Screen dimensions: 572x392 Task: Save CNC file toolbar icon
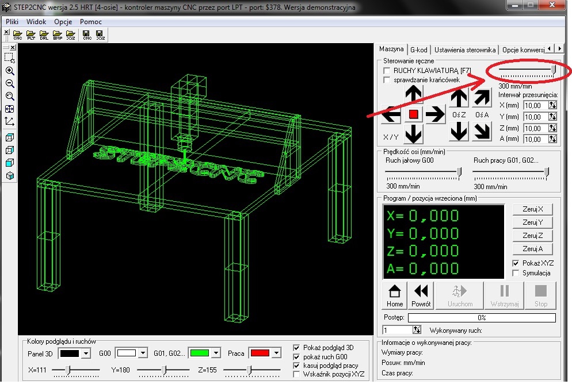87,35
